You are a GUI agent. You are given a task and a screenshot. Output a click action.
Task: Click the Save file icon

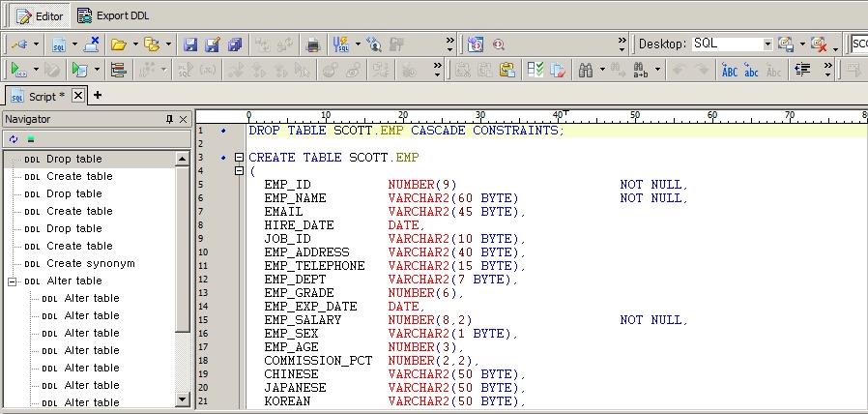(x=190, y=44)
